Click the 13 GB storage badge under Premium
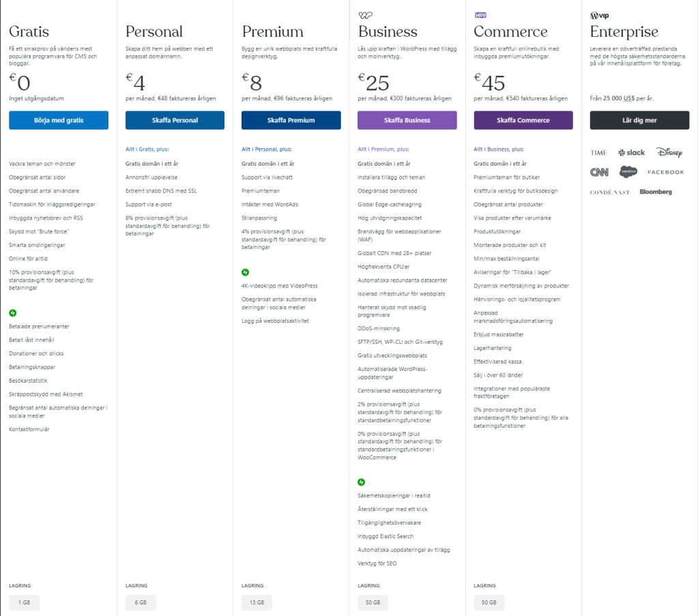The width and height of the screenshot is (698, 616). point(257,602)
